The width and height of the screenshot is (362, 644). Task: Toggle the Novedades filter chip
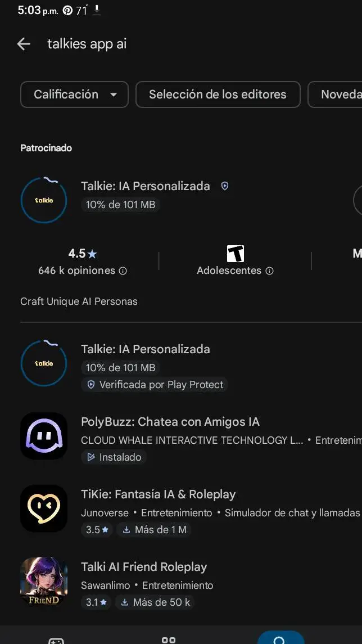[335, 94]
